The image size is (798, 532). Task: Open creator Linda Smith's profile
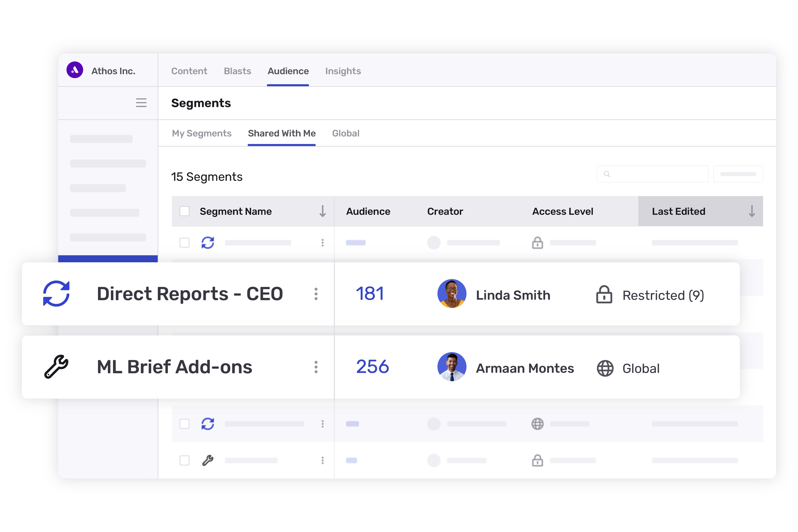click(x=452, y=295)
